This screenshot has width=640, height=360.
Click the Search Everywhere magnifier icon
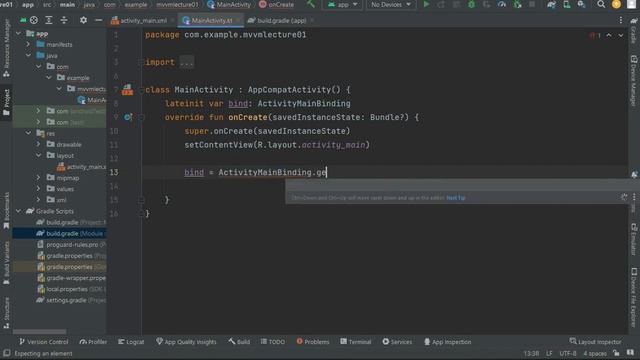coord(601,4)
